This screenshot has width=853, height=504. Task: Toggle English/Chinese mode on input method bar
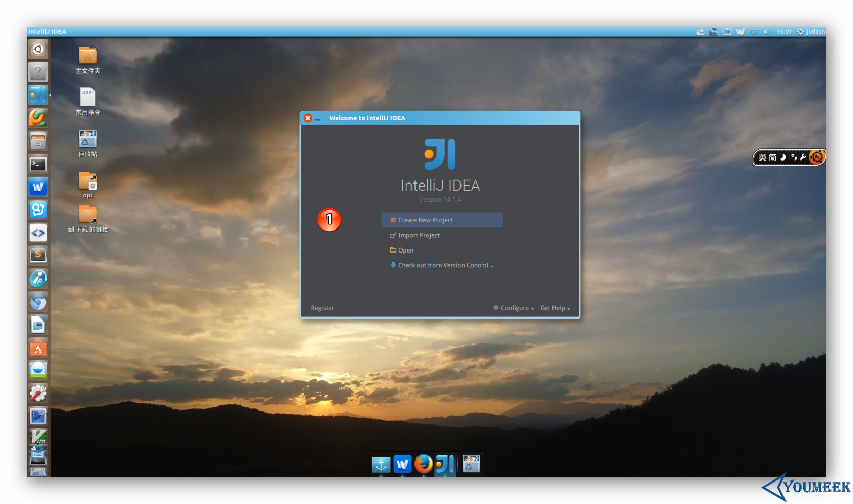click(x=763, y=157)
